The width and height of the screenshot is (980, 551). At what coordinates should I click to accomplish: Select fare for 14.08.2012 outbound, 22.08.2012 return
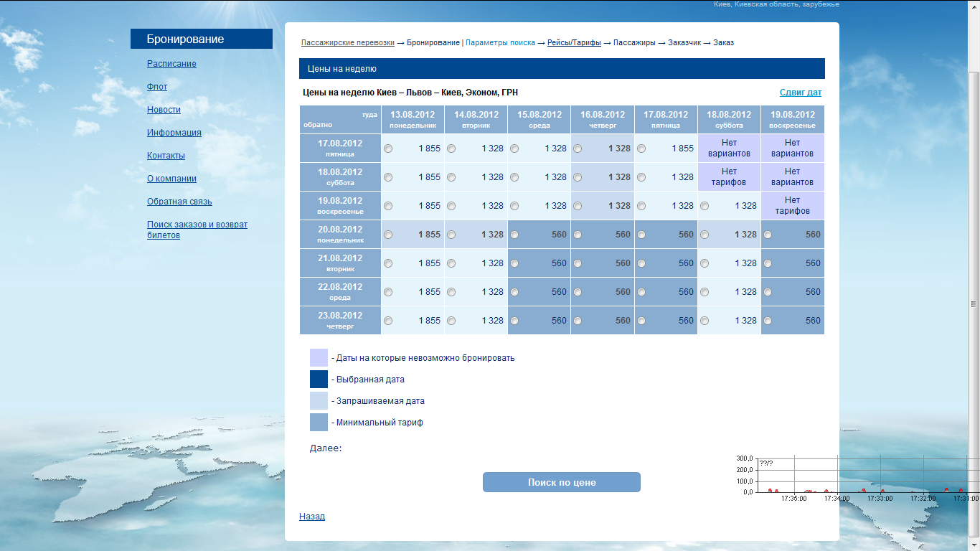coord(452,292)
